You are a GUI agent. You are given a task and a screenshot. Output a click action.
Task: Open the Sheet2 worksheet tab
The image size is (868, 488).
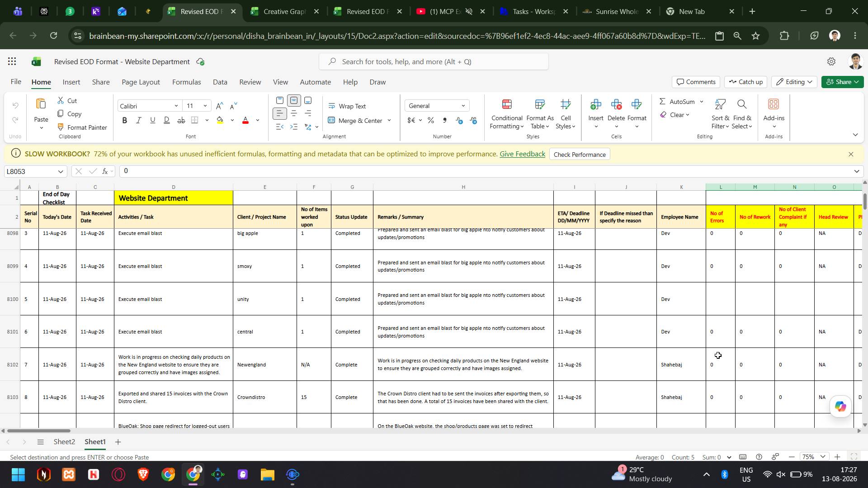pos(64,442)
